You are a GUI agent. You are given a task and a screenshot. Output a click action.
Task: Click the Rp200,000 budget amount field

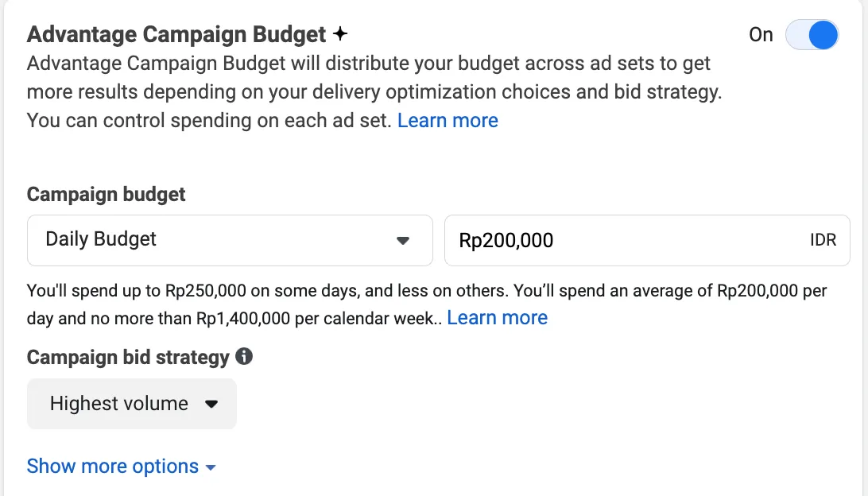[x=646, y=240]
